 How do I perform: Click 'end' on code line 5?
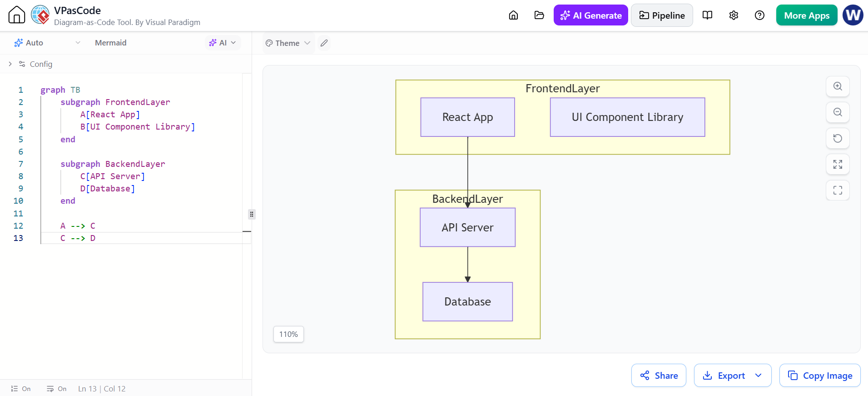click(68, 140)
